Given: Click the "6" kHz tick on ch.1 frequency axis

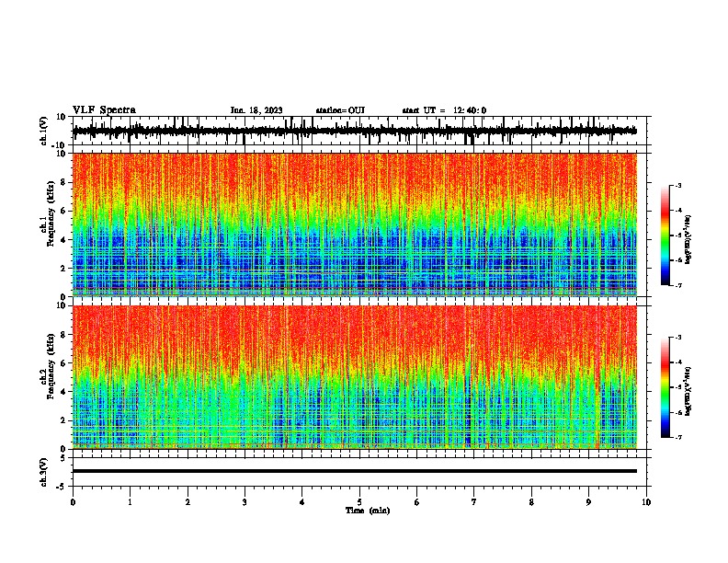Looking at the screenshot, I should pos(63,211).
